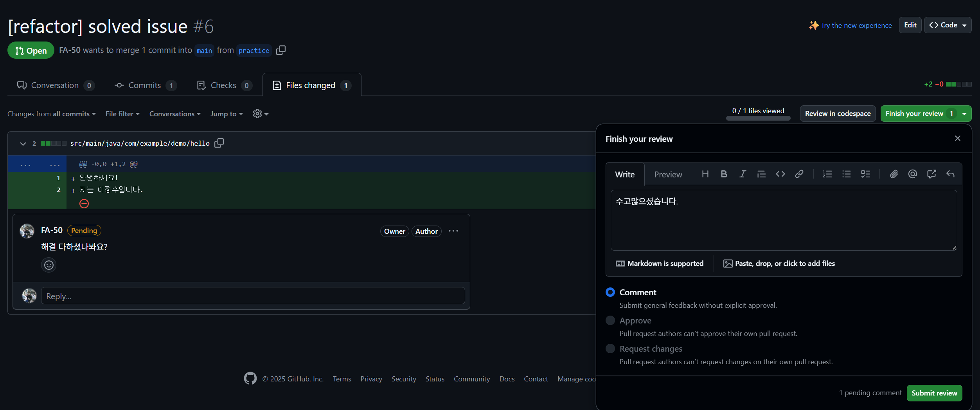Click the red circle icon under line 2
980x410 pixels.
pos(84,204)
